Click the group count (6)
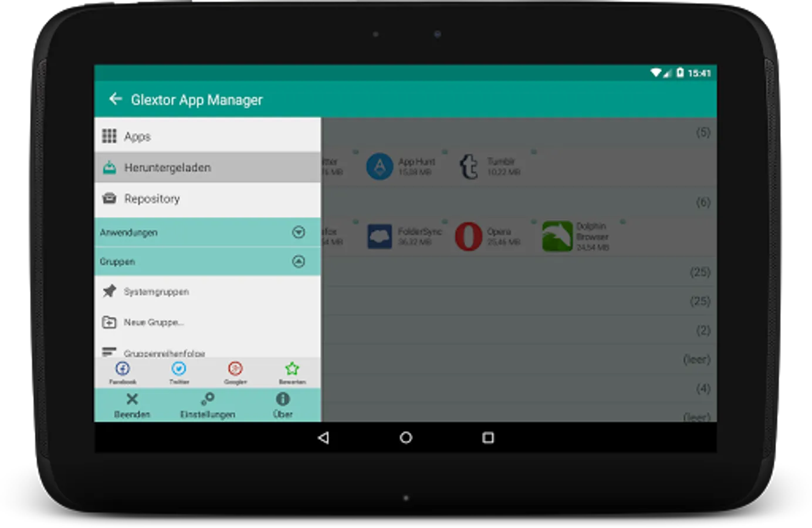812x528 pixels. pyautogui.click(x=703, y=202)
